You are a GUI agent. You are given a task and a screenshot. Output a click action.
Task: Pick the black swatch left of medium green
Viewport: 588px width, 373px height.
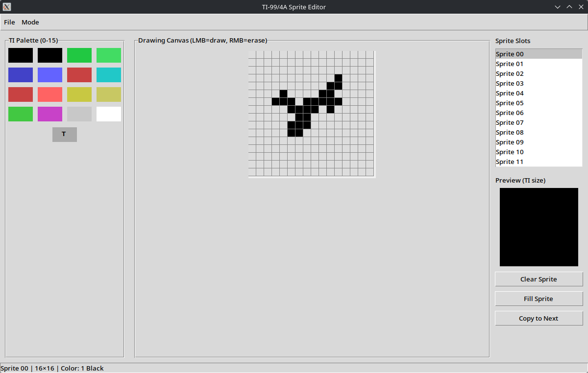[x=50, y=55]
